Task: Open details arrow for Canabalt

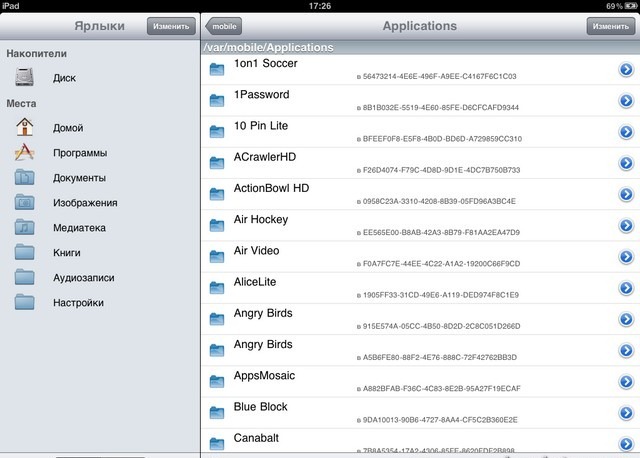Action: [x=626, y=444]
